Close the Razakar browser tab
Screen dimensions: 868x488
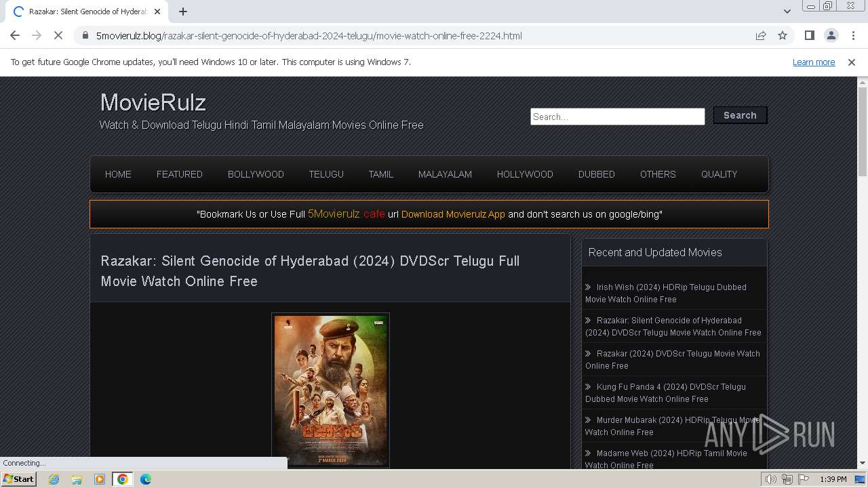click(x=157, y=12)
